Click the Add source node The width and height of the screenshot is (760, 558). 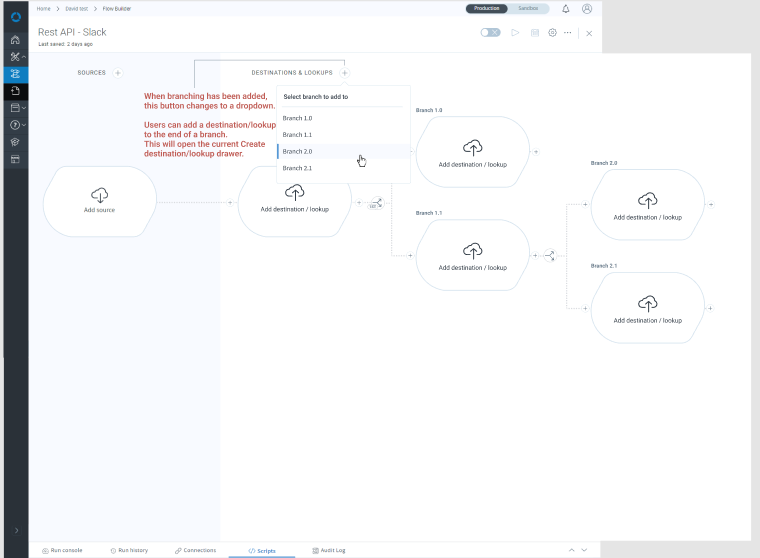[x=99, y=202]
